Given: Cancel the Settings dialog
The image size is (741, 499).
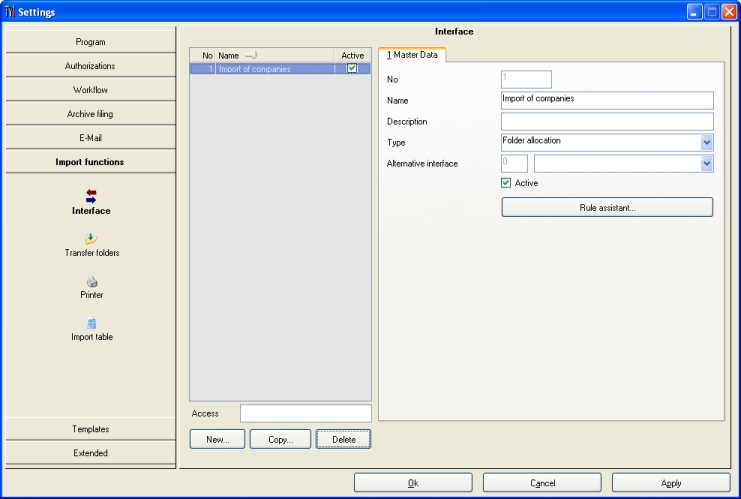Looking at the screenshot, I should (x=542, y=483).
